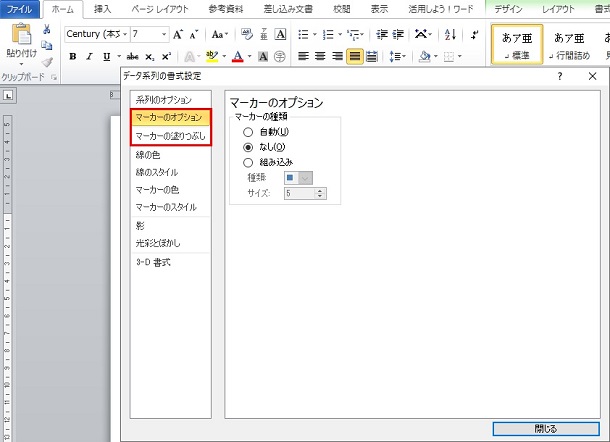The image size is (610, 442).
Task: Click the Cut scissors icon
Action: click(x=47, y=29)
